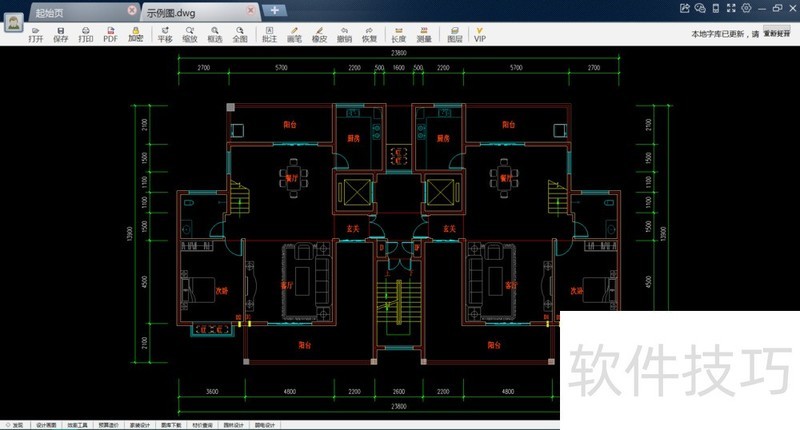Show full drawing with 全图
This screenshot has height=430, width=800.
point(240,35)
